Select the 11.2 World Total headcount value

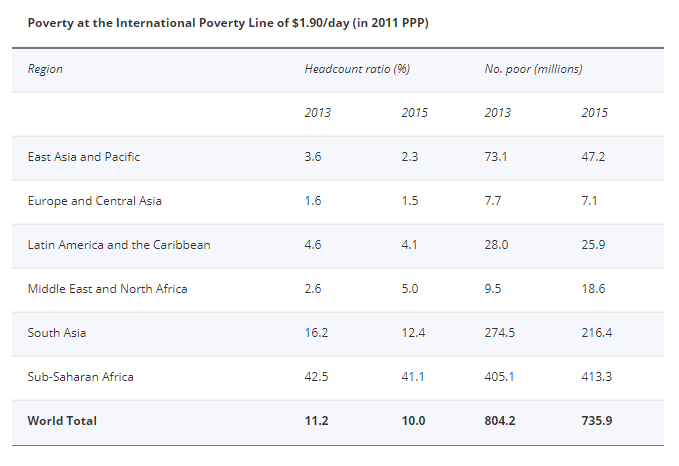(x=317, y=421)
